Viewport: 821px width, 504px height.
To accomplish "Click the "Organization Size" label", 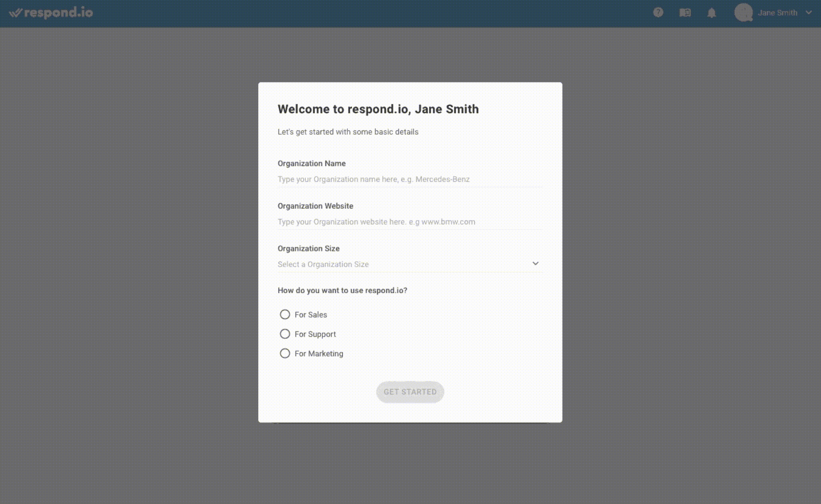I will coord(309,248).
